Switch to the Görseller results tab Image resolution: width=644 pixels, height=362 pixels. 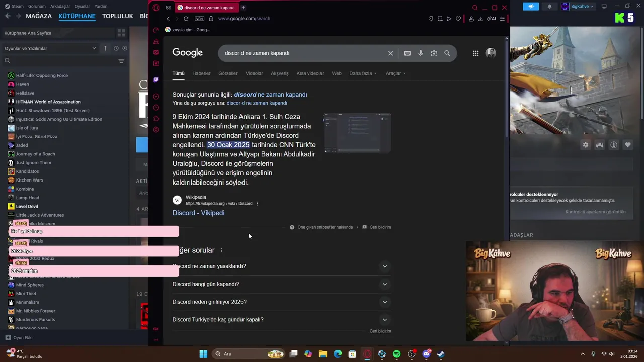(x=228, y=73)
